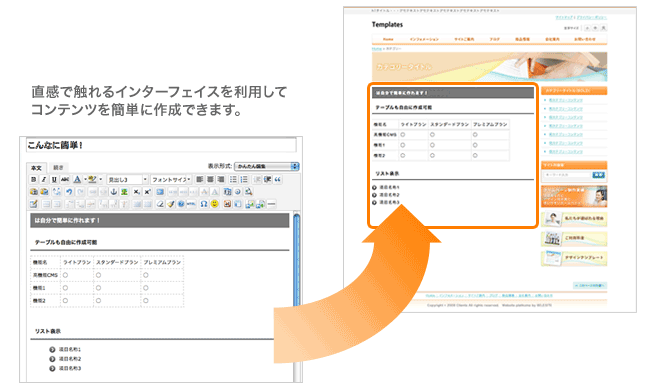Image resolution: width=660 pixels, height=390 pixels.
Task: Open ブログ in preview navigation
Action: point(495,39)
